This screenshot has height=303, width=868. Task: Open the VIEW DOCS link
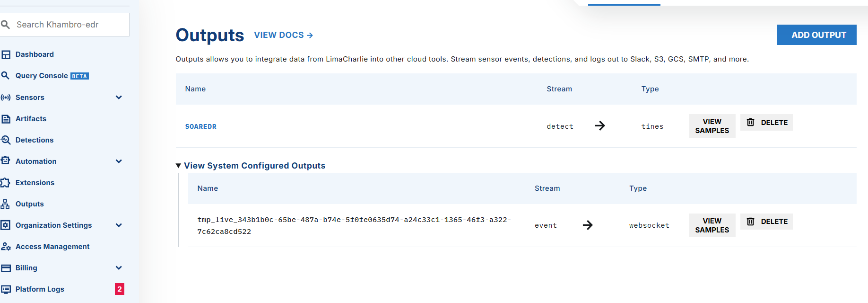(283, 35)
